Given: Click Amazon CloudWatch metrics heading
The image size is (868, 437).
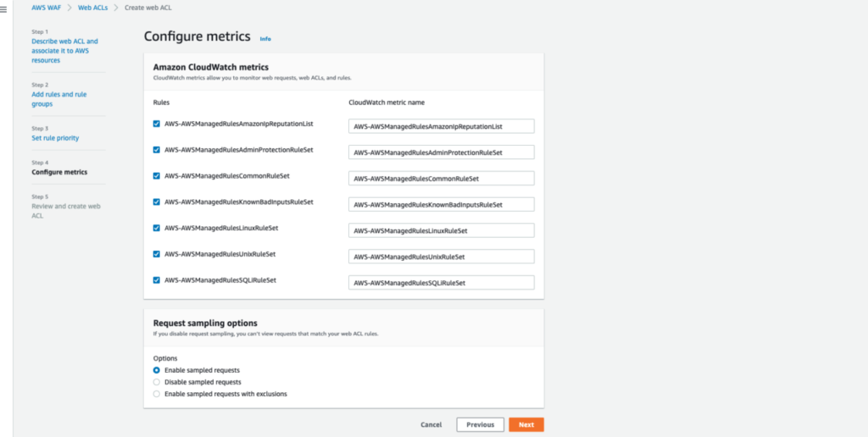Looking at the screenshot, I should [211, 67].
